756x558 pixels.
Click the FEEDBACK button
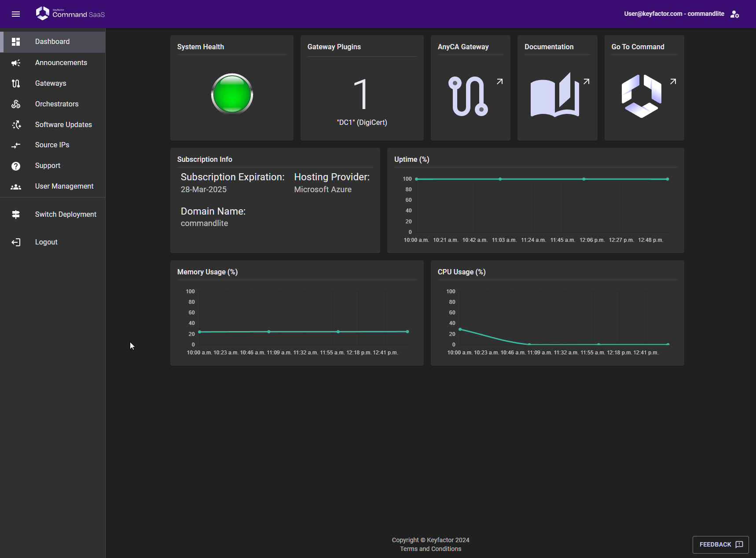tap(720, 544)
